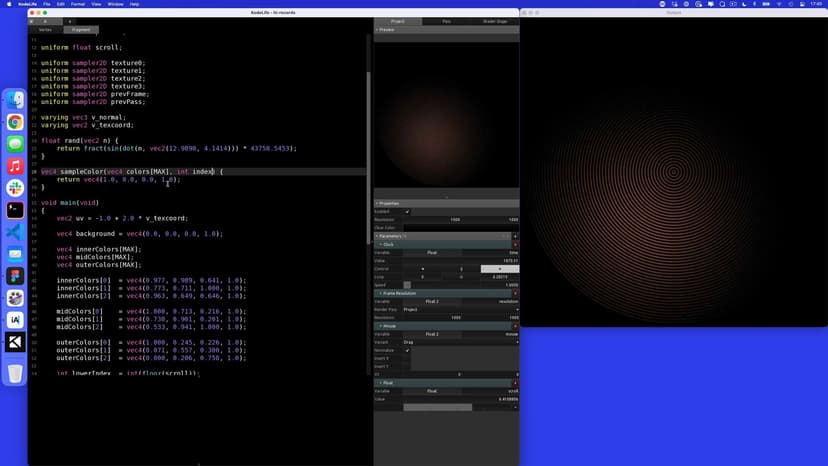Open the Format menu in menu bar
828x466 pixels.
(x=78, y=4)
